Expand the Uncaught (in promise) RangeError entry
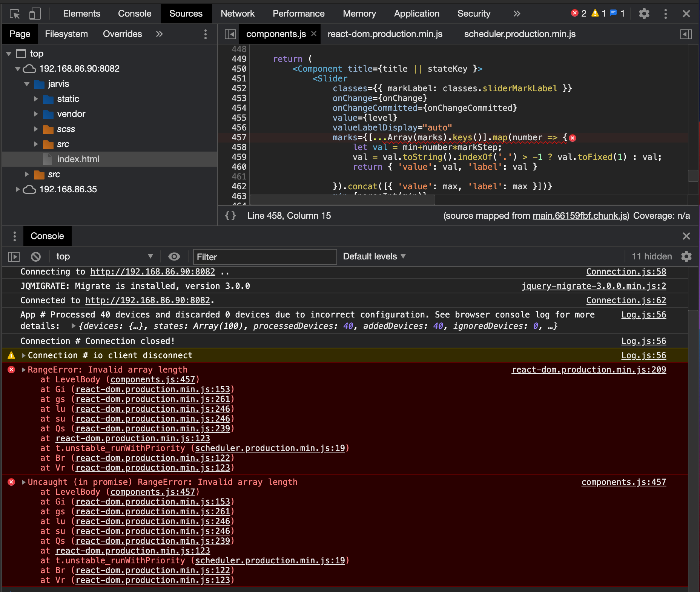This screenshot has width=700, height=592. 23,482
